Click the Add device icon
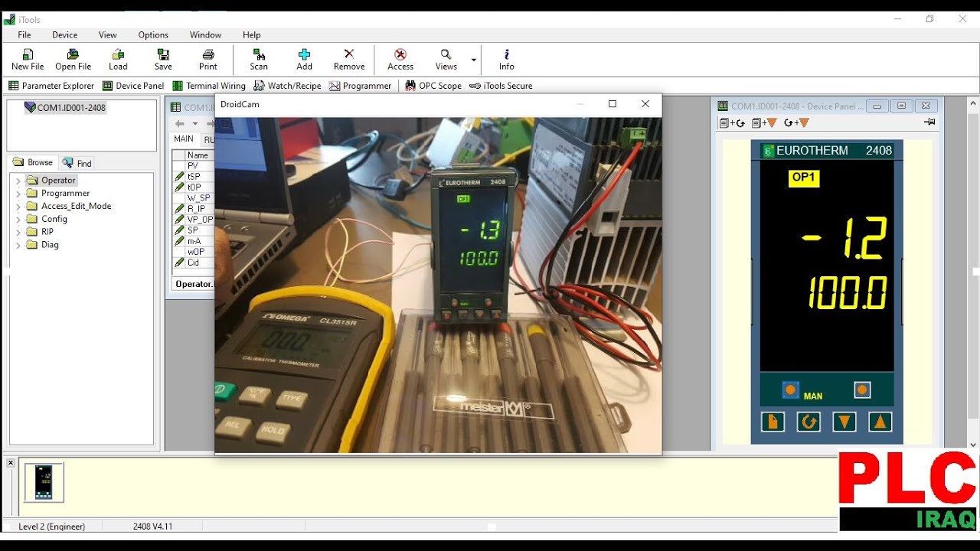Viewport: 980px width, 551px height. pyautogui.click(x=304, y=60)
